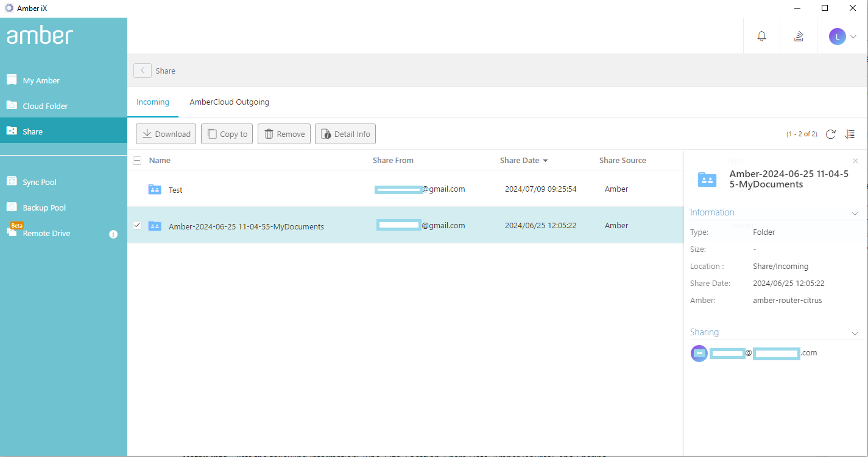Select Amber-2024-06-25 11-04-55-MyDocuments row name

(x=246, y=226)
